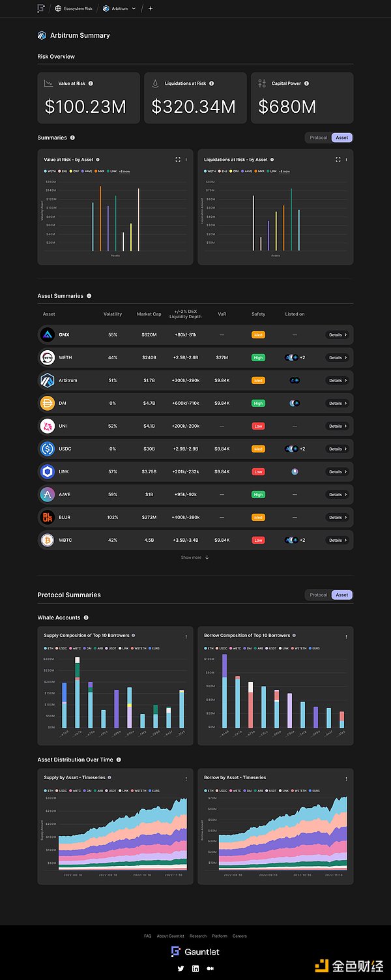Viewport: 391px width, 980px height.
Task: Click info icon beside Whale Accounts
Action: point(86,617)
